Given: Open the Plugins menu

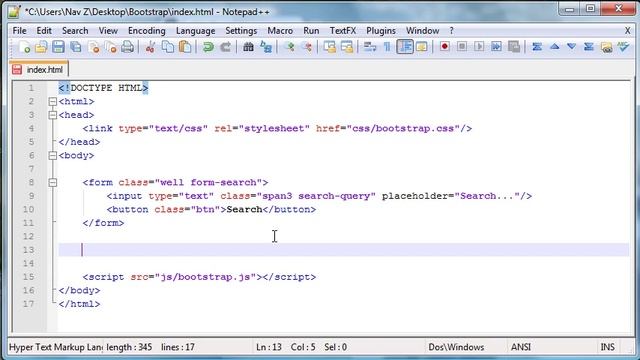Looking at the screenshot, I should [381, 31].
